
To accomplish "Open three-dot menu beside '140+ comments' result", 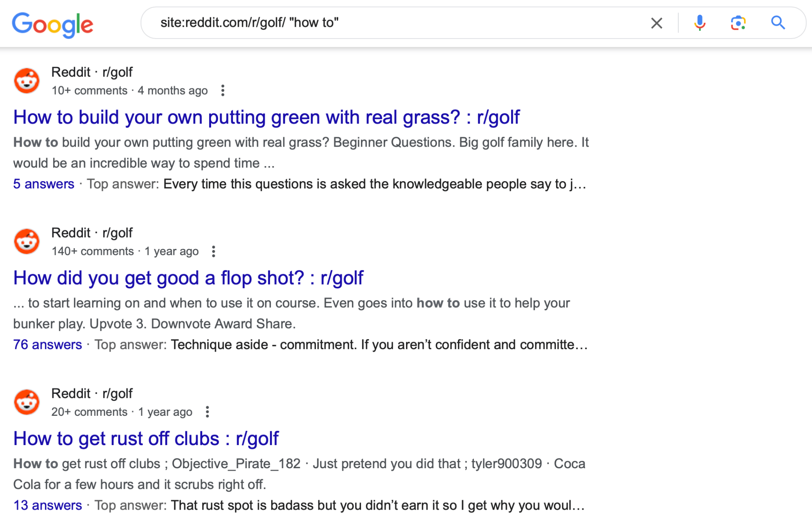I will 214,251.
